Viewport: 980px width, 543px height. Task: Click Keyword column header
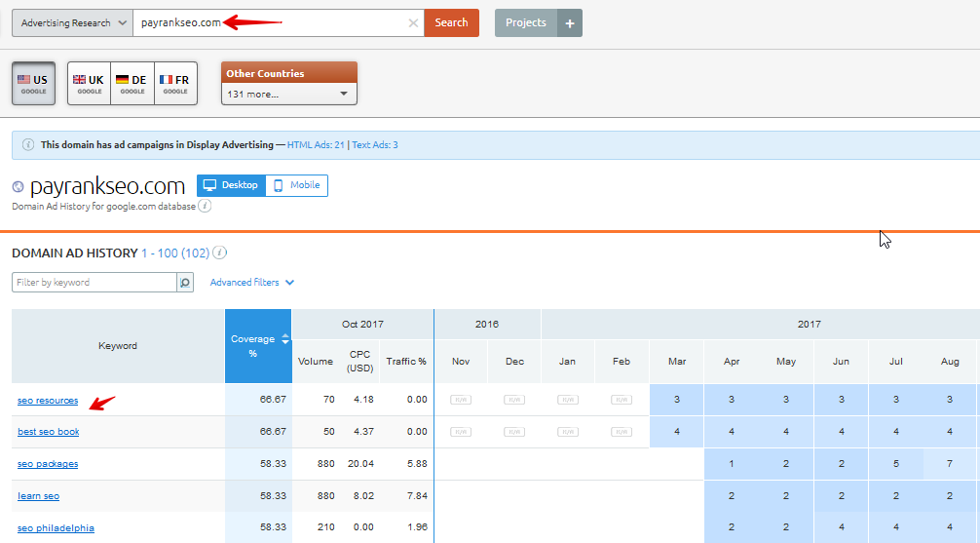pyautogui.click(x=118, y=346)
